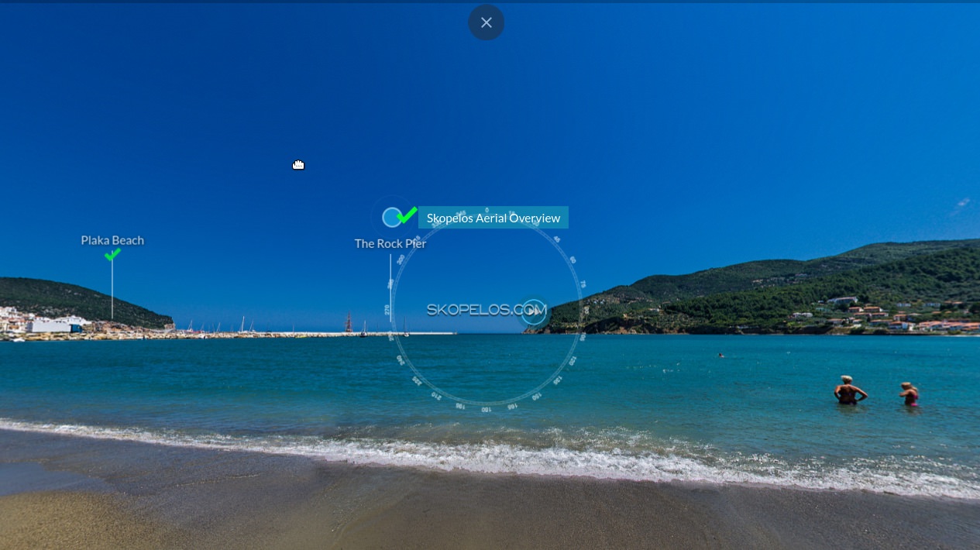
Task: Click the 0 degree mark on compass ring
Action: tap(487, 211)
